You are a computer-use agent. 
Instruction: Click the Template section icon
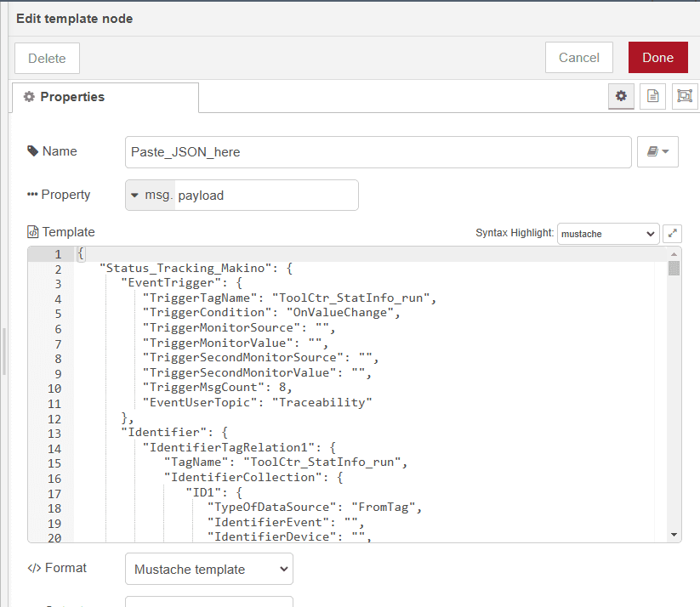pyautogui.click(x=32, y=232)
